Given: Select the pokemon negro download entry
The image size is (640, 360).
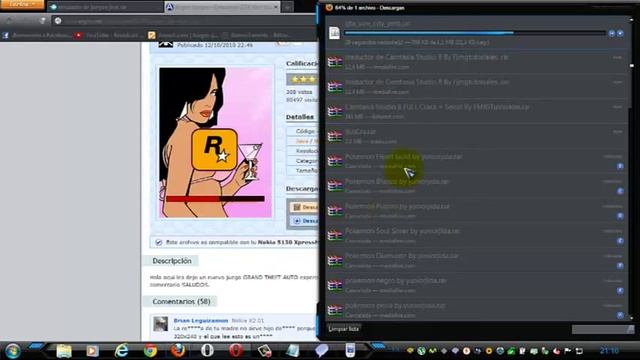Looking at the screenshot, I should click(476, 285).
